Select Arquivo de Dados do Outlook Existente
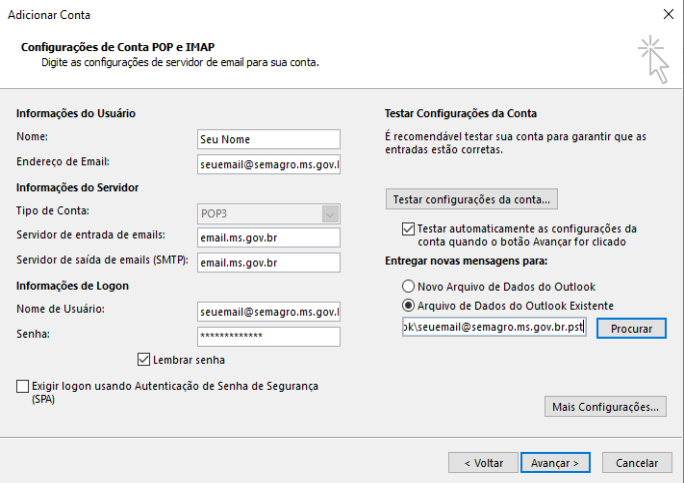The width and height of the screenshot is (684, 483). pos(408,305)
